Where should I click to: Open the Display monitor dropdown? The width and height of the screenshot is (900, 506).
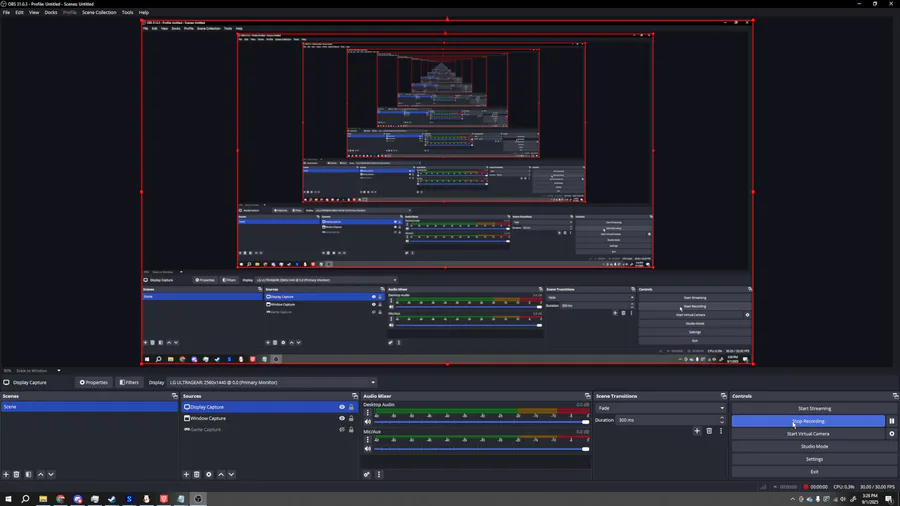point(272,383)
